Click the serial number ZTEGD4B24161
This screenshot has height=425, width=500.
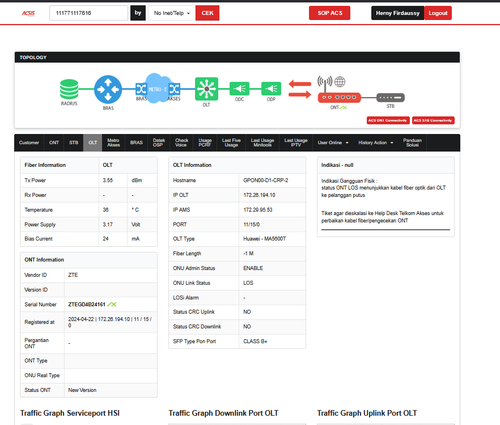[87, 304]
